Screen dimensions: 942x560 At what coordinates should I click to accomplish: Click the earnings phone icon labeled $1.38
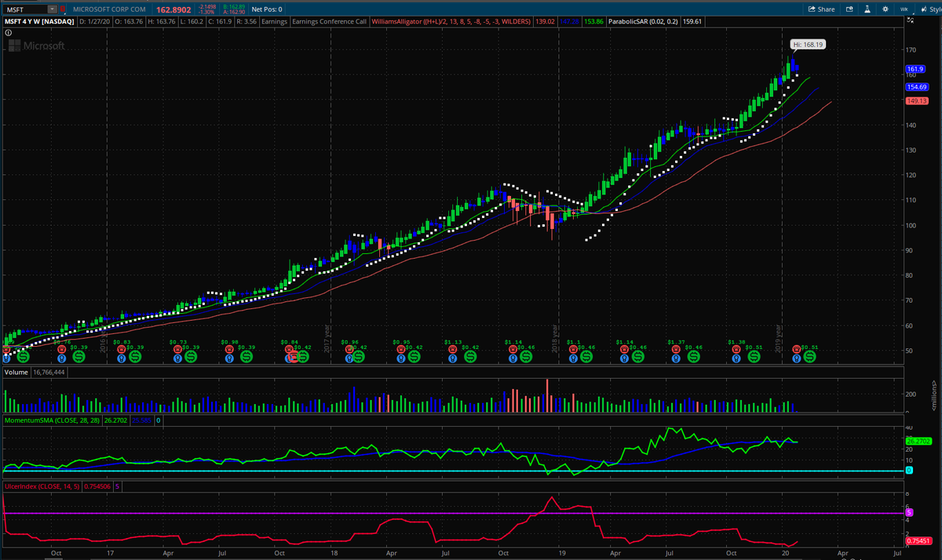(736, 350)
